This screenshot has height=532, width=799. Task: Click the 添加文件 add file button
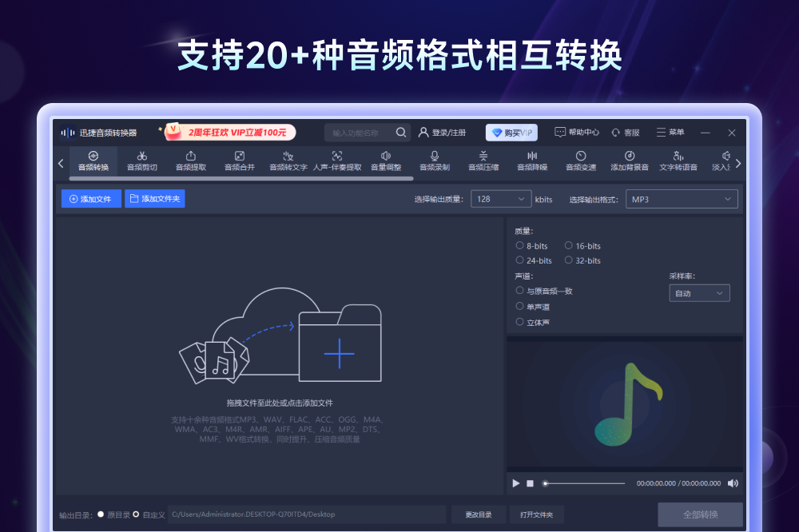click(91, 199)
